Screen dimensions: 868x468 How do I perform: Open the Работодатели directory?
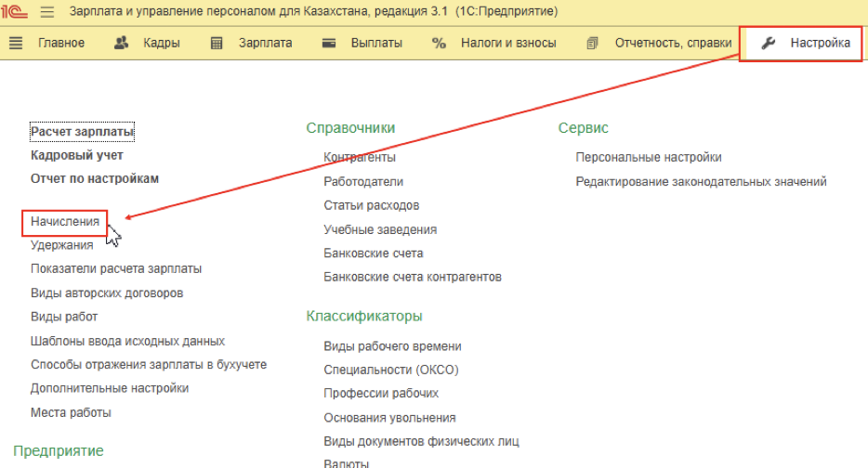(x=363, y=181)
